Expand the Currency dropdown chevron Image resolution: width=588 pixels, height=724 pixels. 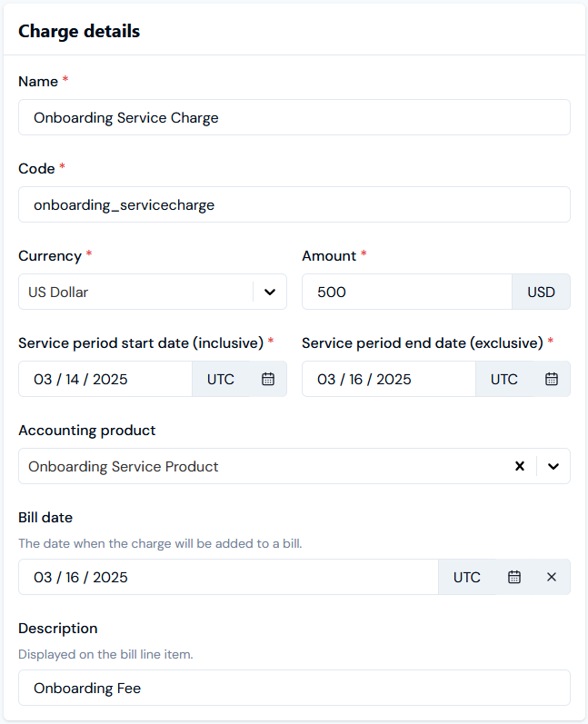coord(270,292)
